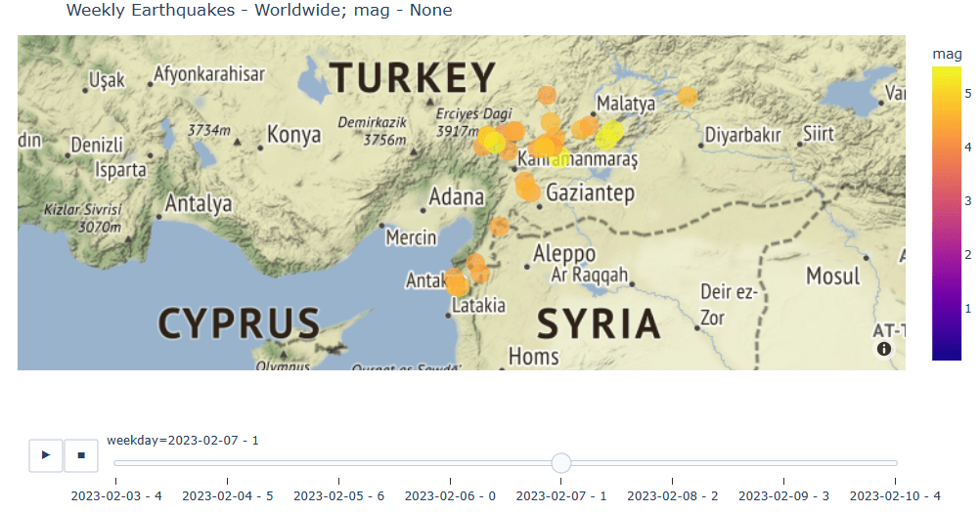Click the Homs city label

pyautogui.click(x=533, y=357)
